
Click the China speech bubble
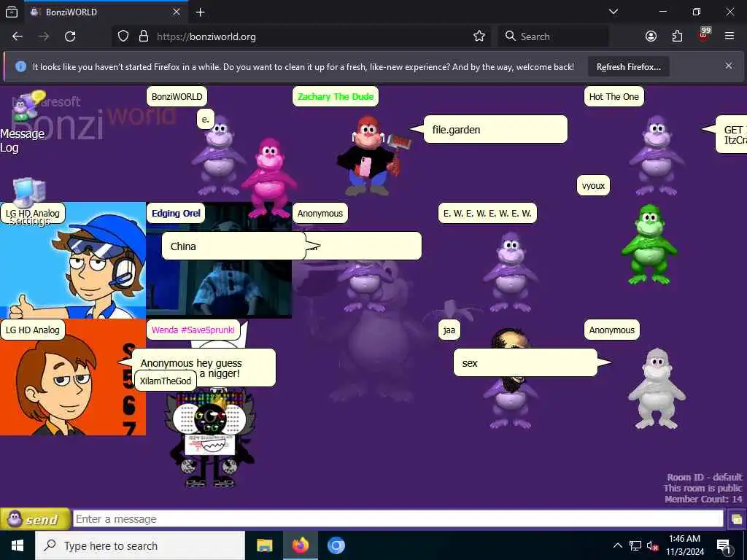coord(233,246)
